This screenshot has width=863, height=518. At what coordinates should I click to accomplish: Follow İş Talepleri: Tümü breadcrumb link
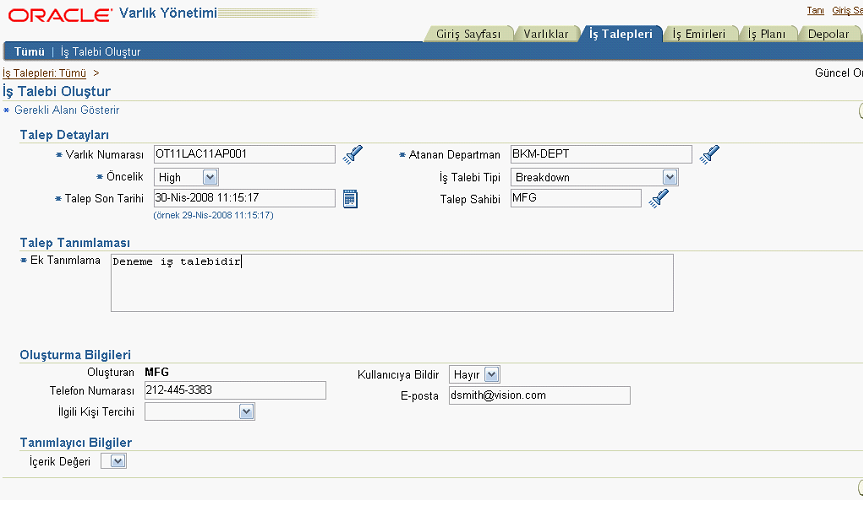pyautogui.click(x=44, y=73)
